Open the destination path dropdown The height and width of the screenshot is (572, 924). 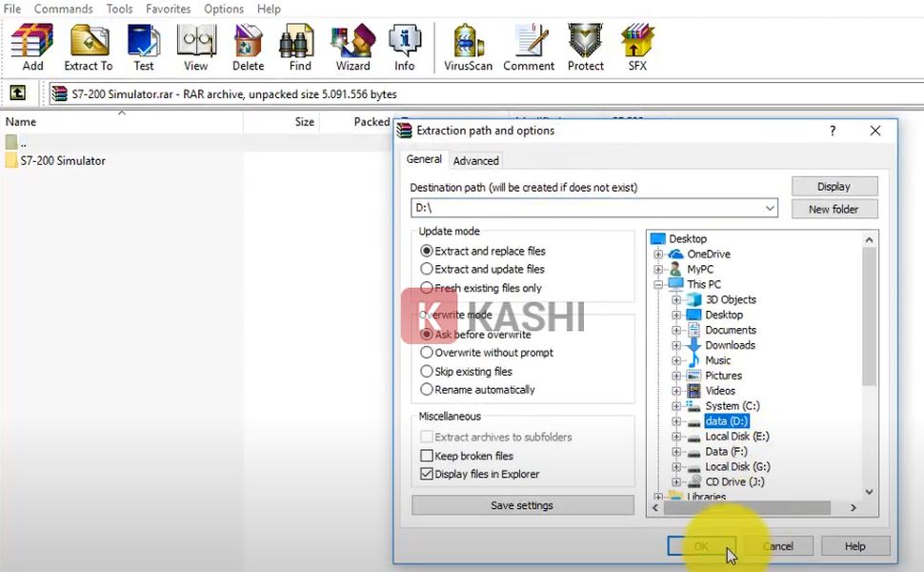(768, 208)
